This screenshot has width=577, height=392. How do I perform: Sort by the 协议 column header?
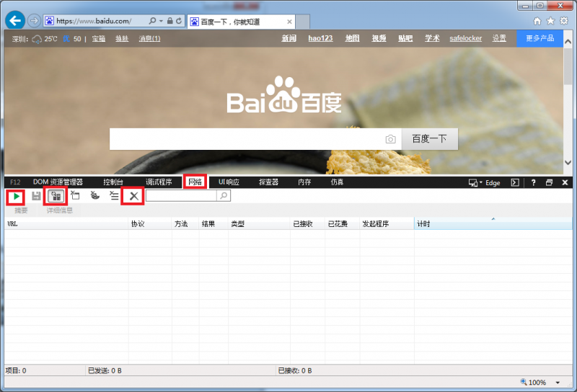(150, 223)
